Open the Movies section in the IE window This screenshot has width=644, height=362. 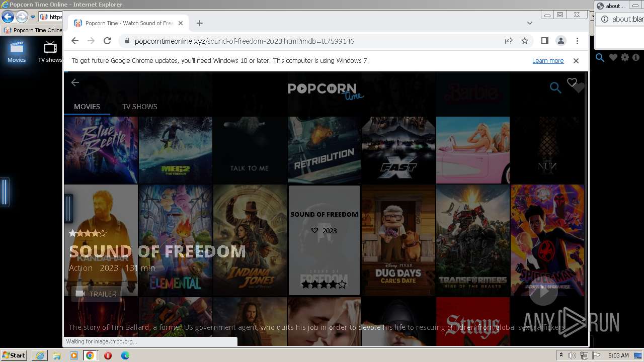point(17,52)
